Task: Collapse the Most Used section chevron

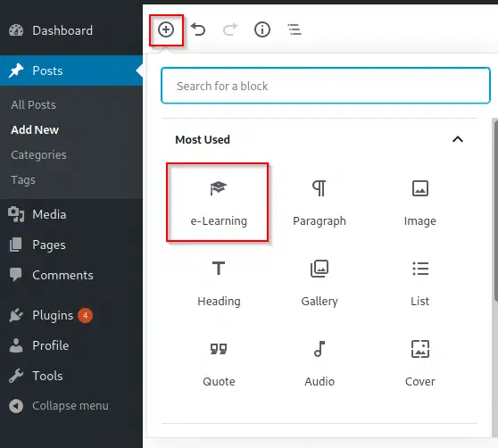Action: 458,139
